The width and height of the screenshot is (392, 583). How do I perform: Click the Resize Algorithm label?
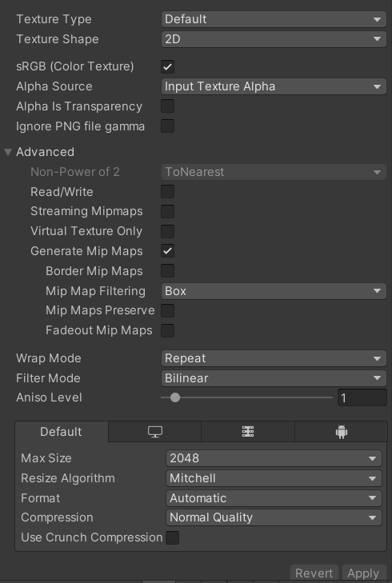point(68,478)
